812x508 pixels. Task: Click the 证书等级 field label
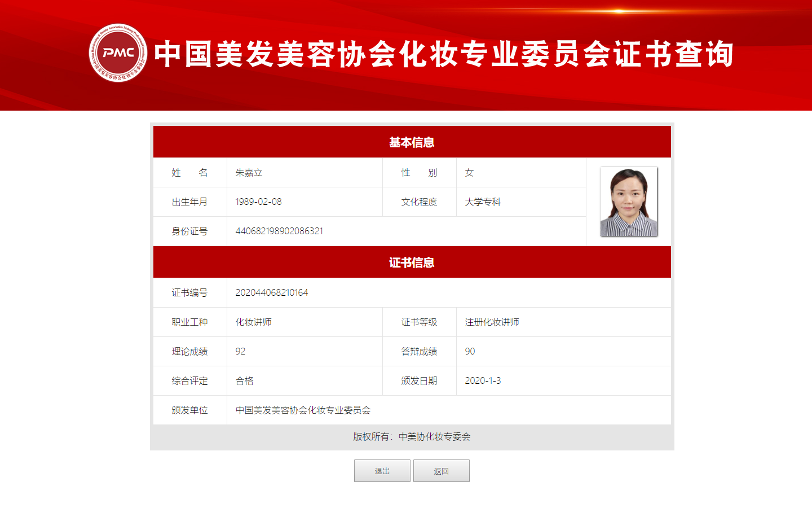(419, 322)
